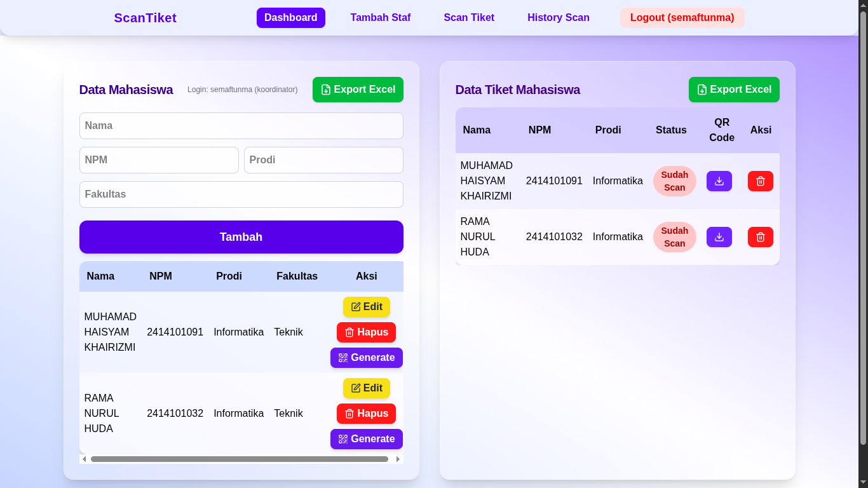The height and width of the screenshot is (488, 868).
Task: Submit new student with the Tambah button
Action: point(241,236)
